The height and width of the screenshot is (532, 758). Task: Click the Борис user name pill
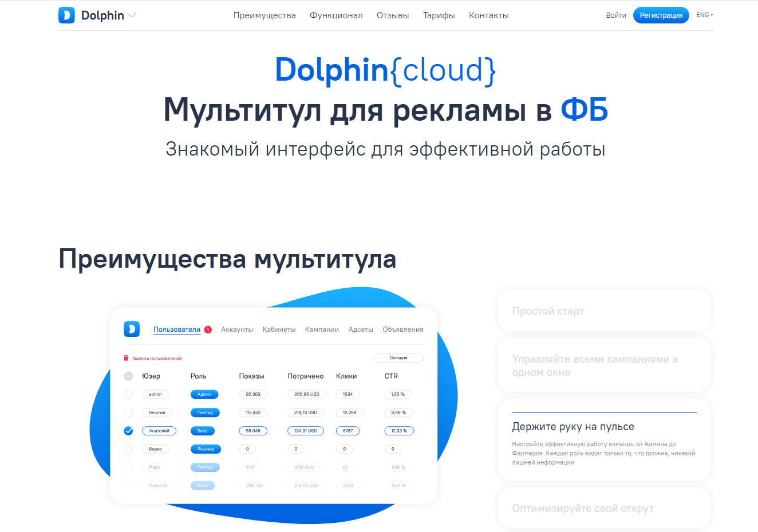(156, 449)
